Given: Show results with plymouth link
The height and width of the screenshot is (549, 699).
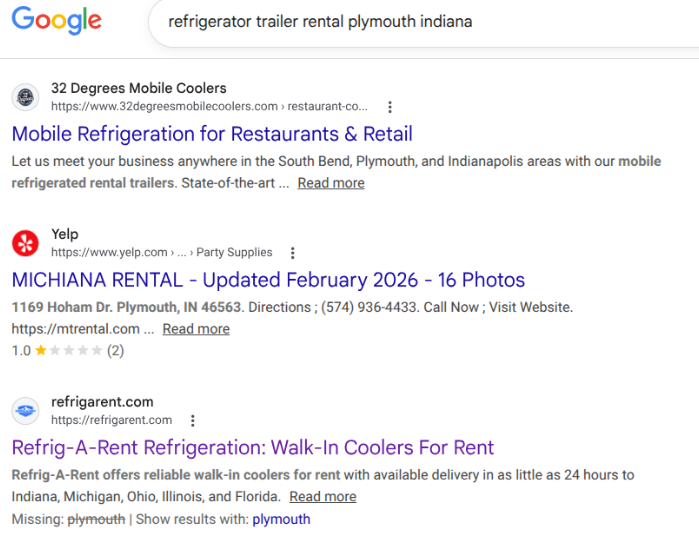Looking at the screenshot, I should [281, 520].
